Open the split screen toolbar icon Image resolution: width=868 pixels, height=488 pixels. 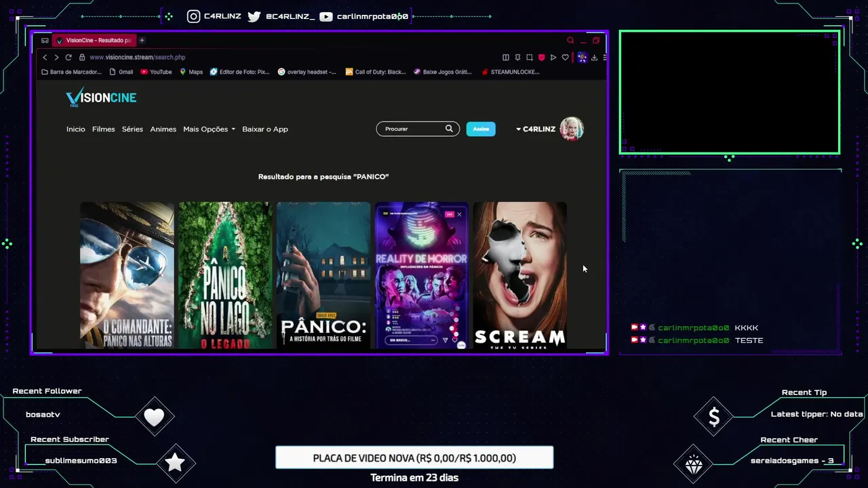click(505, 58)
